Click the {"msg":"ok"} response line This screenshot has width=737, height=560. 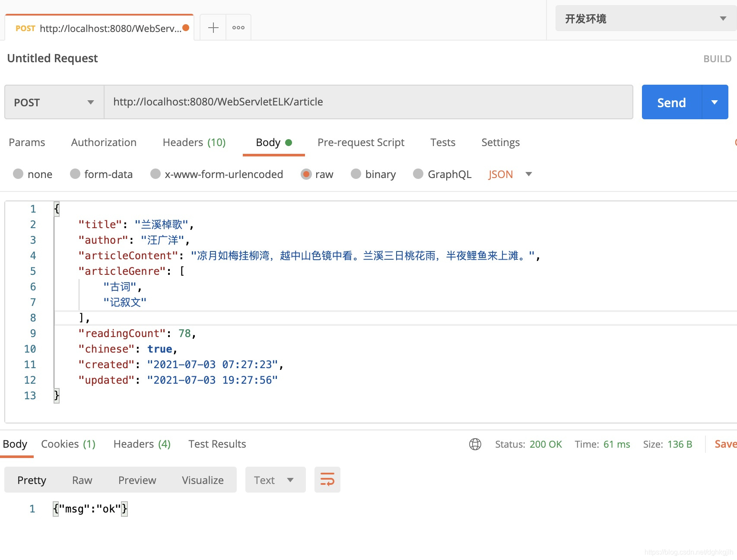90,509
